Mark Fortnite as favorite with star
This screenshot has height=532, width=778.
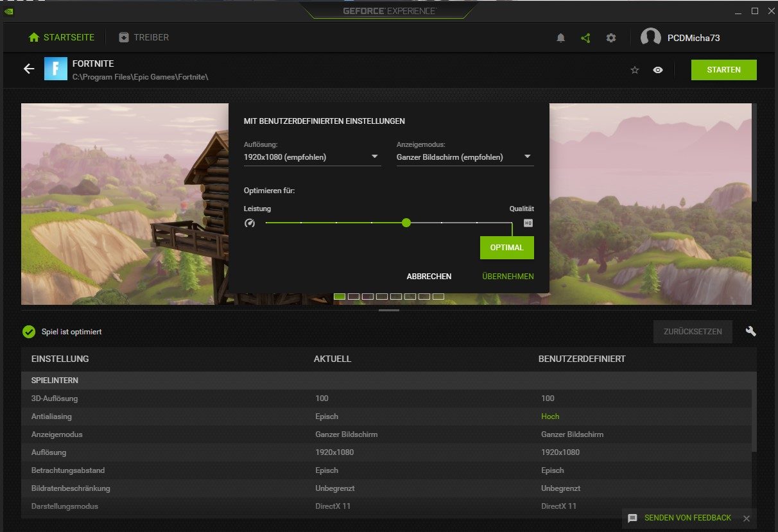[x=635, y=70]
